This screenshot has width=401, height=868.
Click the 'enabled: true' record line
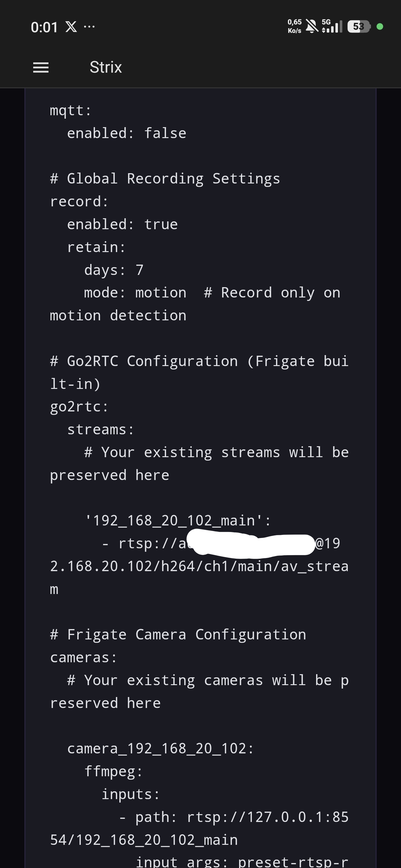click(122, 225)
